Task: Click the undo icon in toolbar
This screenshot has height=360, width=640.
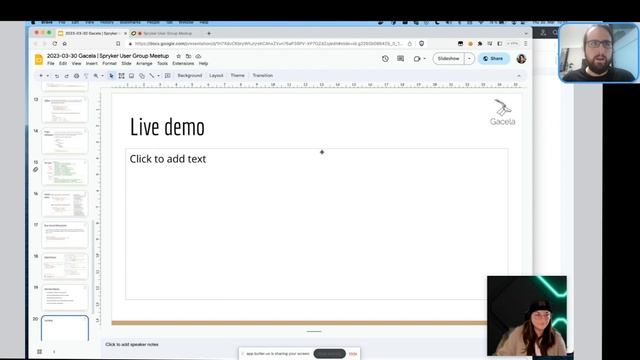Action: pos(57,76)
